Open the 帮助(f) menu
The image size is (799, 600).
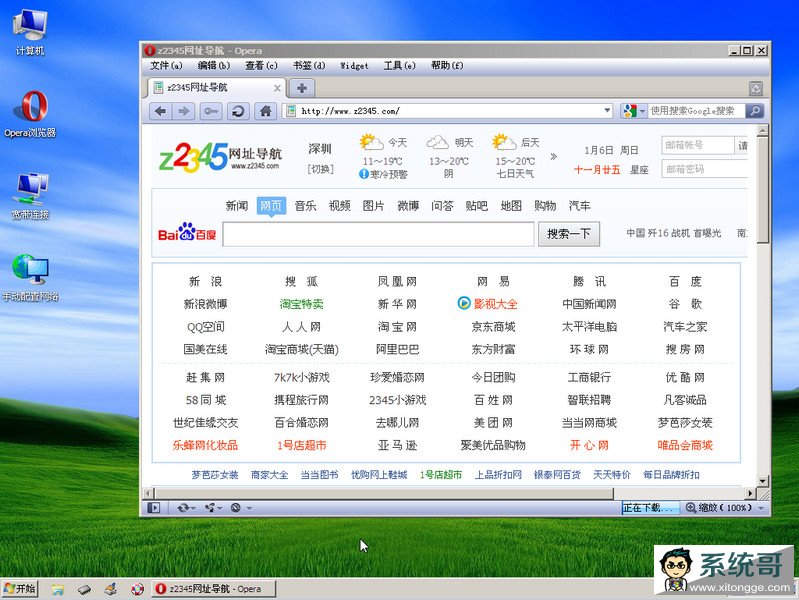point(447,65)
